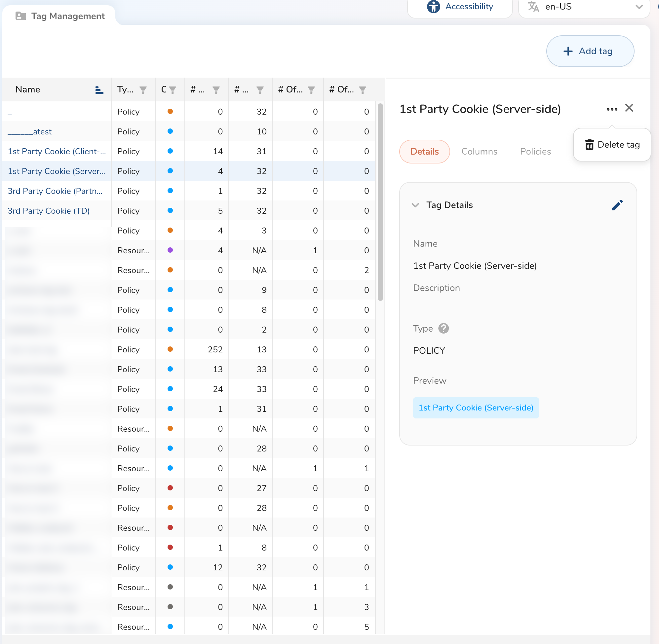Image resolution: width=659 pixels, height=644 pixels.
Task: Click the sort icon in the Name column
Action: pyautogui.click(x=99, y=89)
